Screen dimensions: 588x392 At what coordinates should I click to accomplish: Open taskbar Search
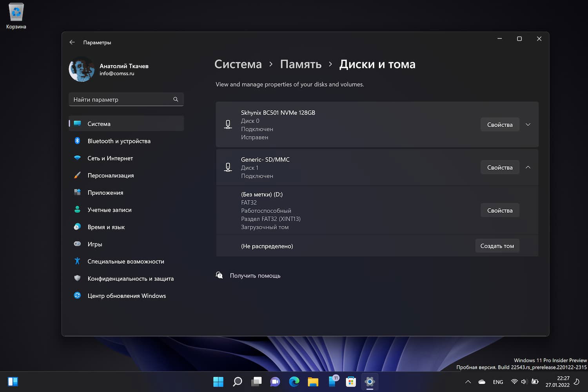pos(237,381)
